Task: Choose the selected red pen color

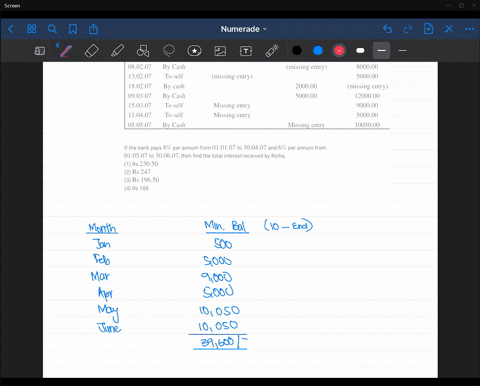Action: (339, 51)
